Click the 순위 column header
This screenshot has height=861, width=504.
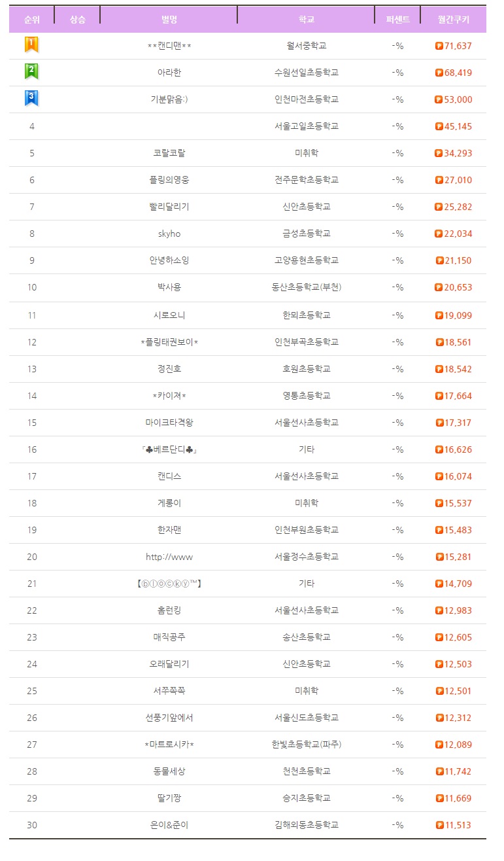pyautogui.click(x=31, y=20)
